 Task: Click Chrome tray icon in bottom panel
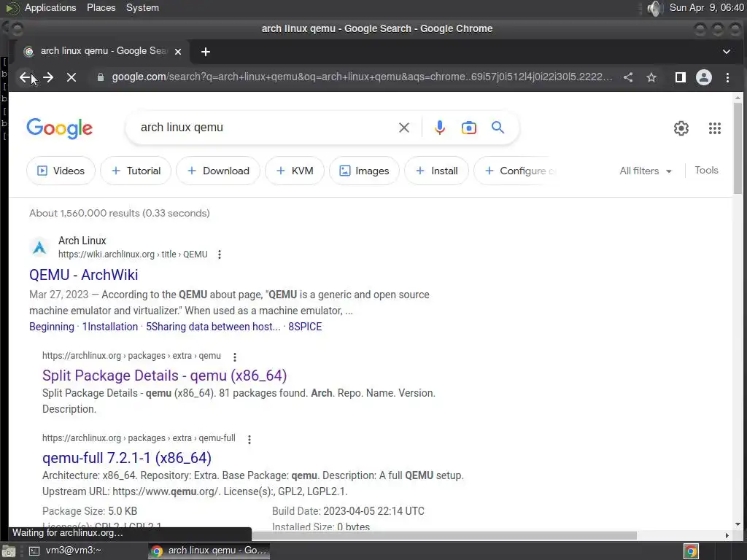click(x=691, y=551)
